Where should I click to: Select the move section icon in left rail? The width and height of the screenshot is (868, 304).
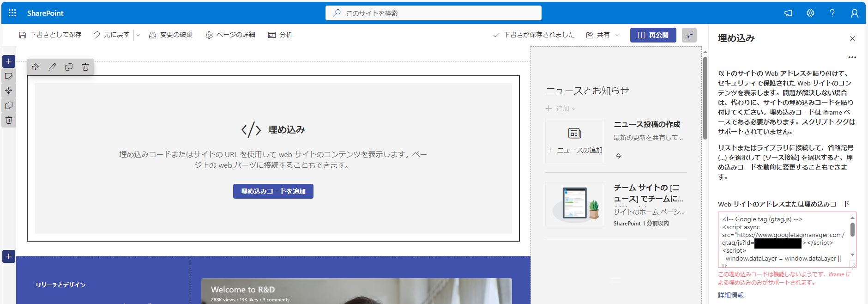[9, 91]
